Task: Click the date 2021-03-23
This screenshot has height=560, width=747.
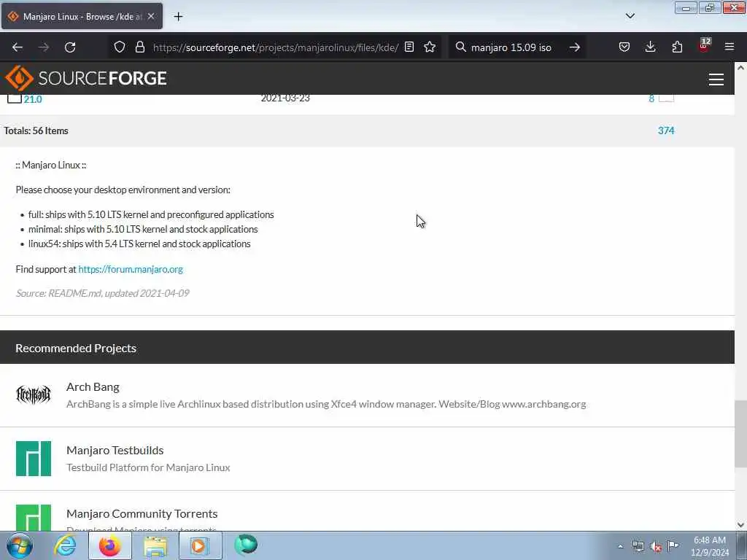Action: [285, 98]
